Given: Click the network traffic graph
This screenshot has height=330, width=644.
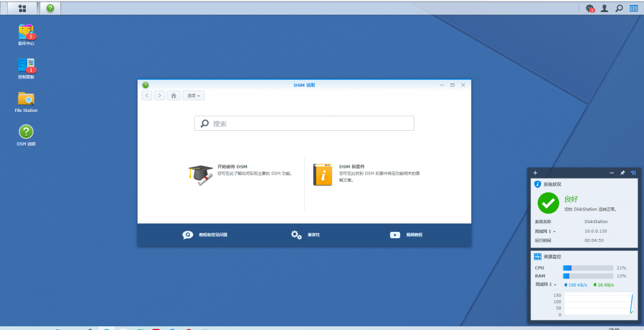Looking at the screenshot, I should [599, 304].
